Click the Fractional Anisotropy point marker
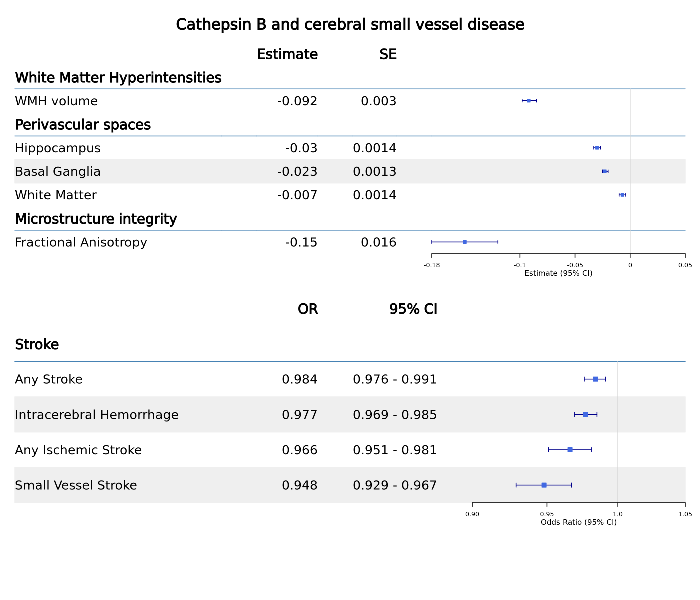 coord(465,242)
